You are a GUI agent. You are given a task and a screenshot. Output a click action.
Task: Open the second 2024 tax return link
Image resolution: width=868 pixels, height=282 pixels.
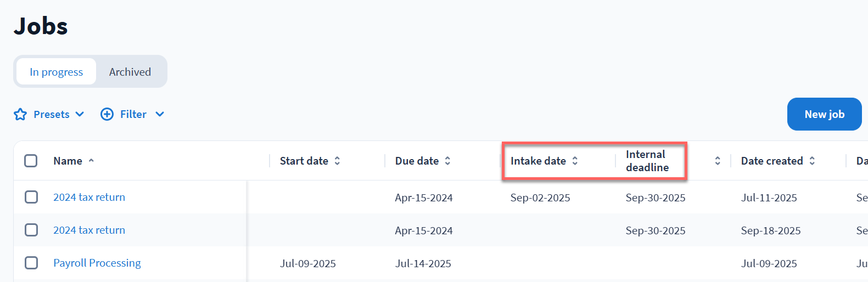click(89, 230)
